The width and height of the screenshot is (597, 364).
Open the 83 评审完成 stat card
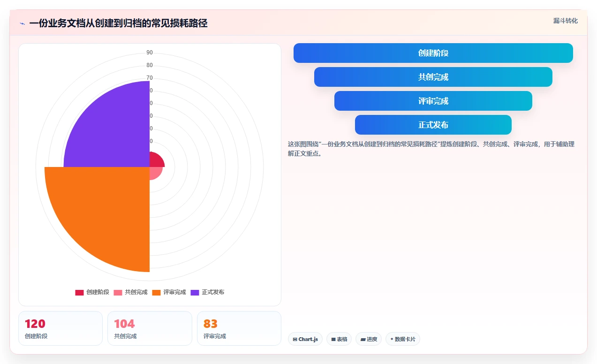(x=239, y=328)
